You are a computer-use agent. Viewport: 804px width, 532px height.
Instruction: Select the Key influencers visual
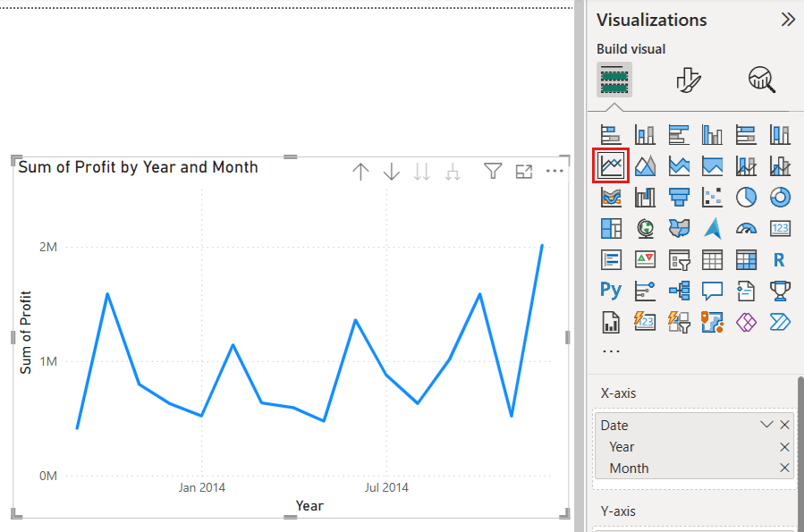(x=645, y=291)
